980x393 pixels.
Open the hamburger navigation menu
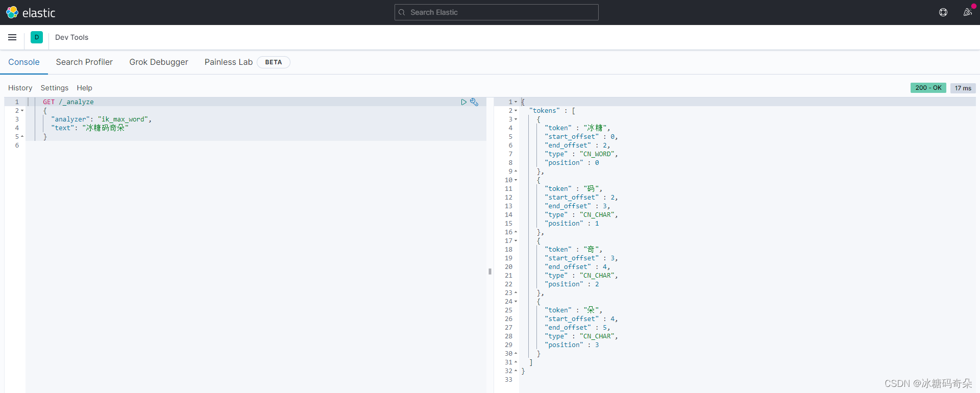[x=12, y=37]
